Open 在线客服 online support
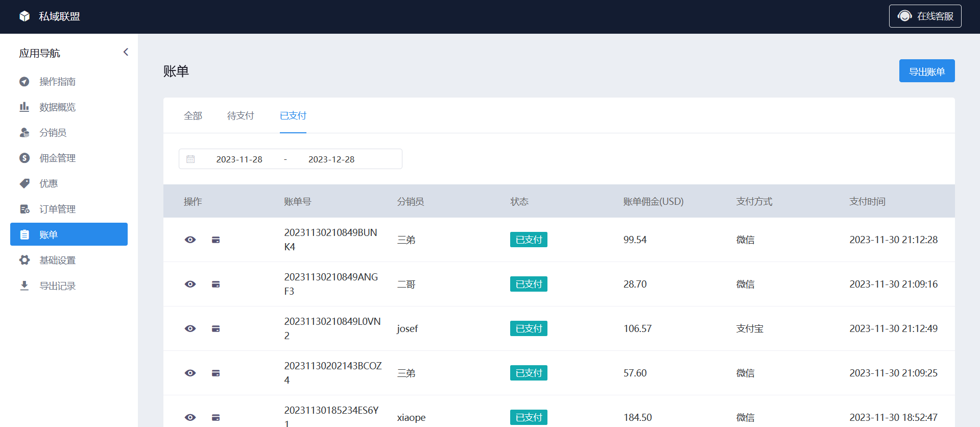Image resolution: width=980 pixels, height=427 pixels. [x=925, y=16]
